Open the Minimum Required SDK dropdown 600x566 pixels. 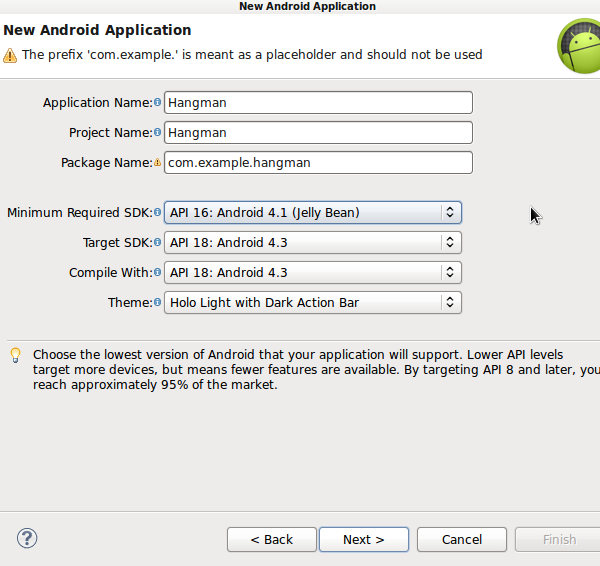tap(313, 212)
